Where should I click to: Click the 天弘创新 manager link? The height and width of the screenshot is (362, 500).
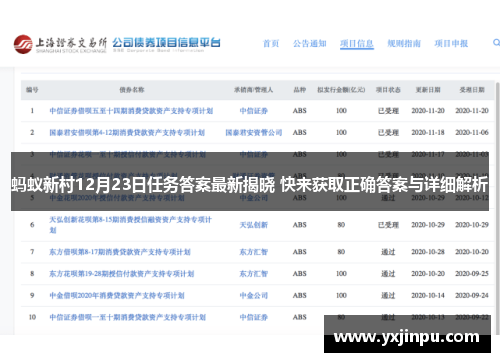[x=254, y=225]
